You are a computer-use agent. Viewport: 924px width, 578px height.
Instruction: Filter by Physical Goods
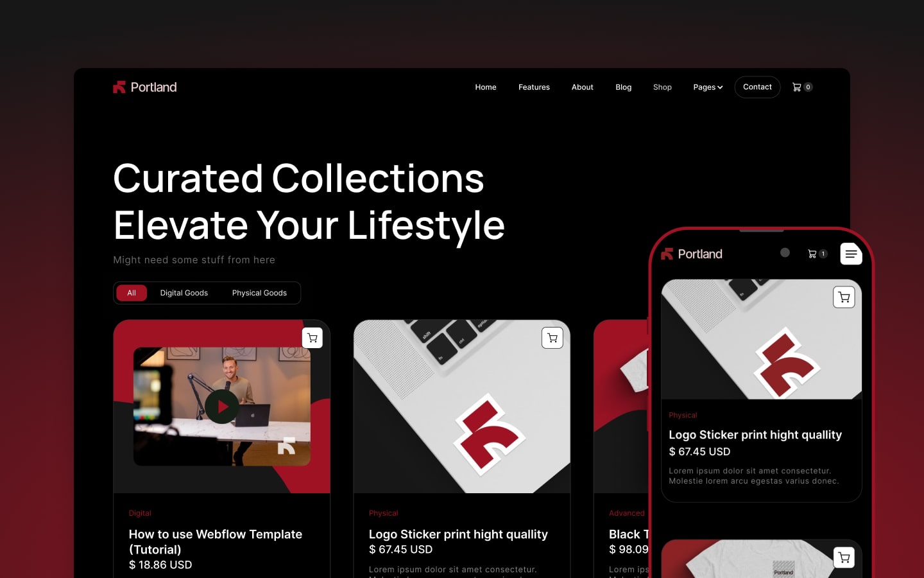coord(259,293)
